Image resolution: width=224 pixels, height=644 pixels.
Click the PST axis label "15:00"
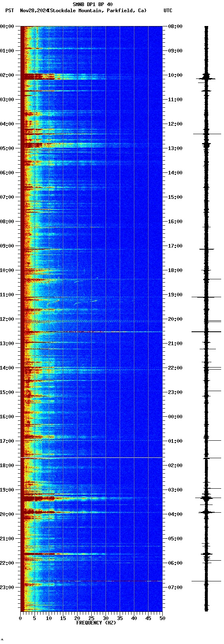pos(7,392)
